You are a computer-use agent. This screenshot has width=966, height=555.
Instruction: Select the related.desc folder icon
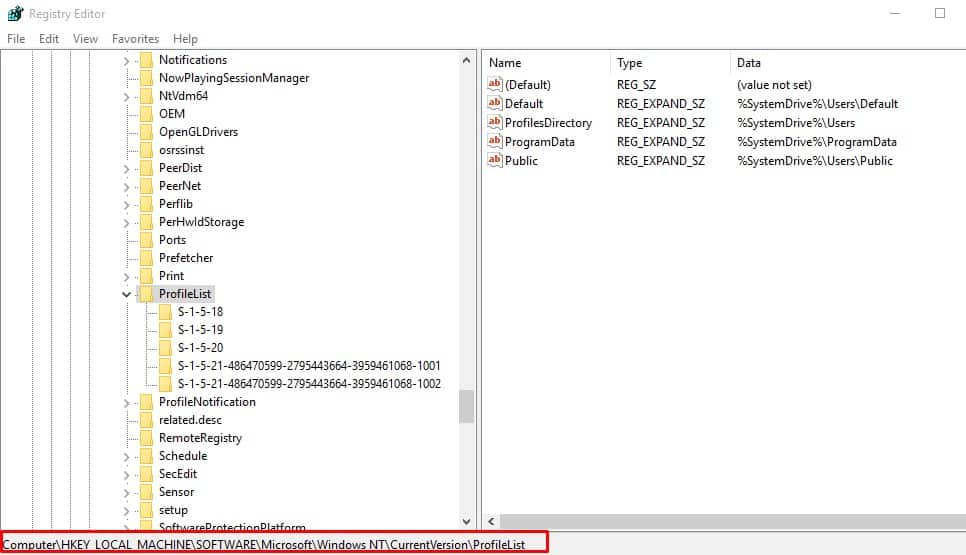coord(146,420)
